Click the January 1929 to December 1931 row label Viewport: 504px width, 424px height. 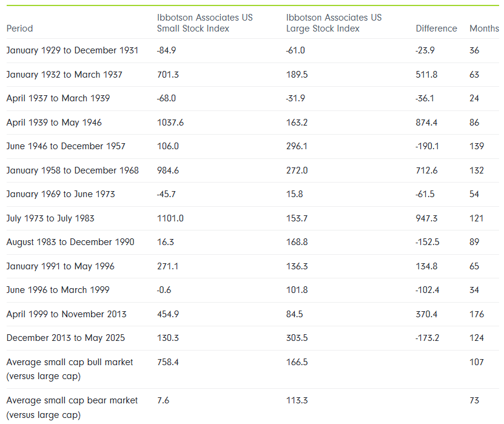point(72,50)
